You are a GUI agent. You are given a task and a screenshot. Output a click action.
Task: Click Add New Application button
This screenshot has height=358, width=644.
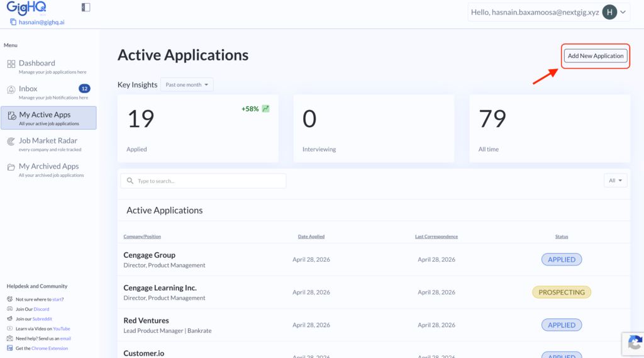[596, 56]
